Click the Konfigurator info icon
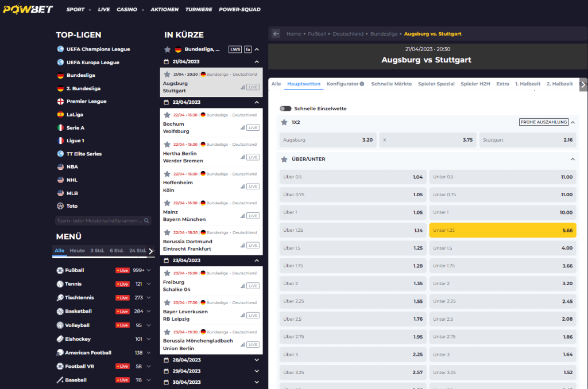Image resolution: width=588 pixels, height=389 pixels. point(362,84)
